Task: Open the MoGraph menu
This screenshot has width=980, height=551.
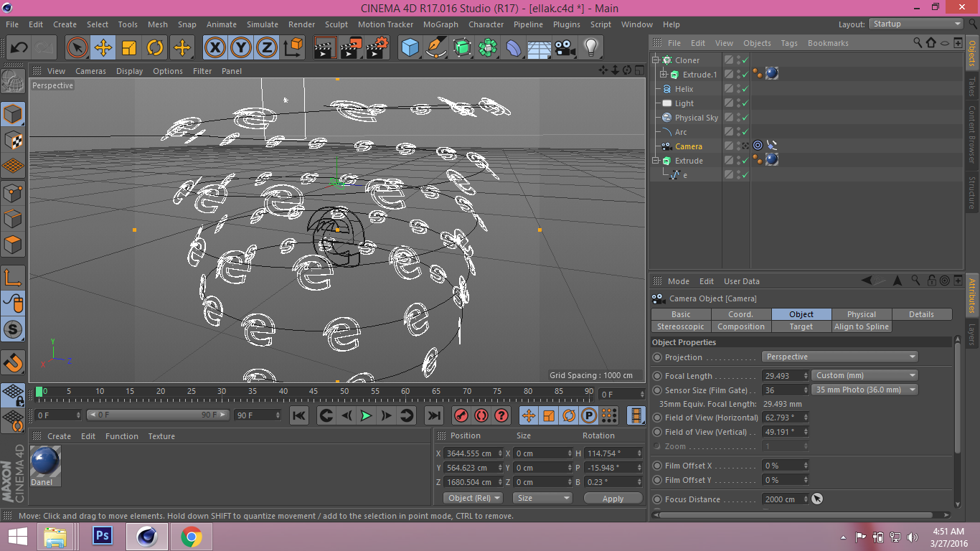Action: [x=440, y=24]
